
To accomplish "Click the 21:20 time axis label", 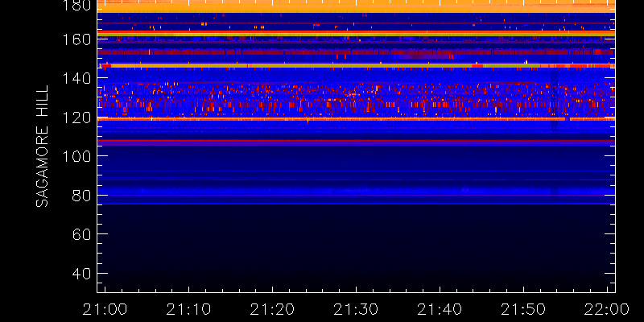I will [272, 309].
